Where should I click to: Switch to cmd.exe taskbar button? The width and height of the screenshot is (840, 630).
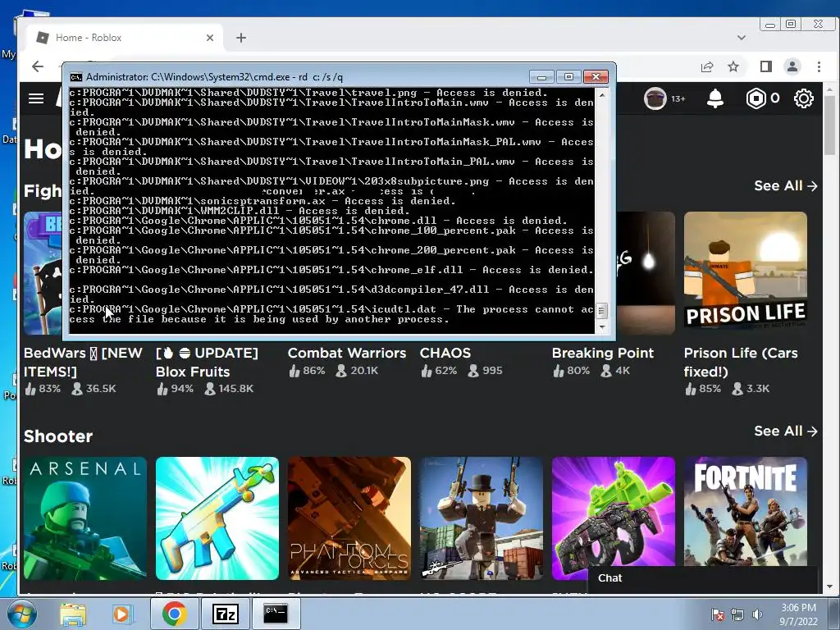(275, 614)
